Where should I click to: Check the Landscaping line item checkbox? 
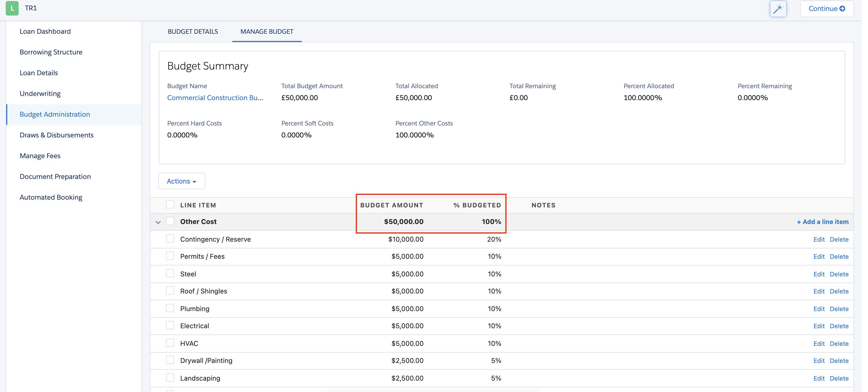point(170,377)
